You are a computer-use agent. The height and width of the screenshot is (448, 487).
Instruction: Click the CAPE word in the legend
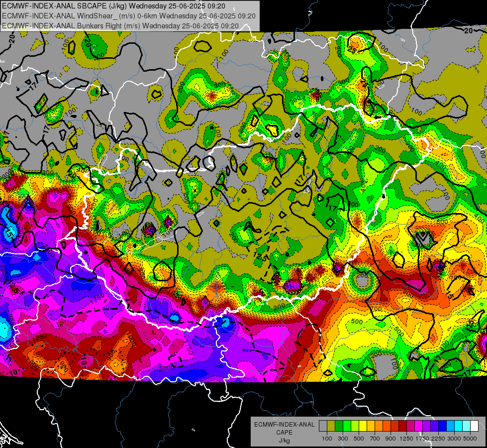[x=284, y=433]
